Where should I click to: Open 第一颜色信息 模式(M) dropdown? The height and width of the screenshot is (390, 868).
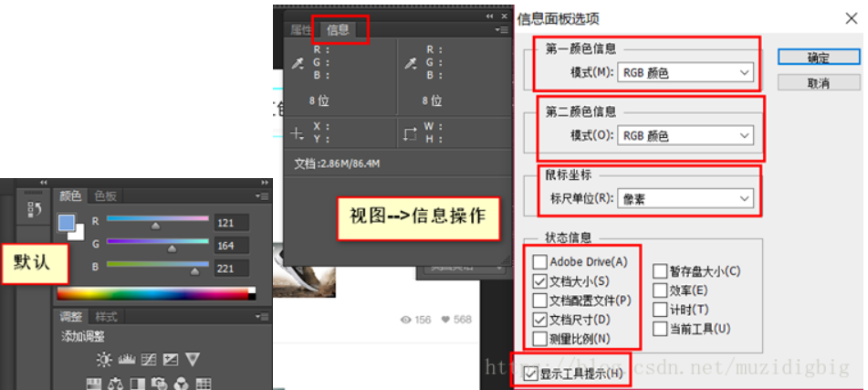pos(685,72)
